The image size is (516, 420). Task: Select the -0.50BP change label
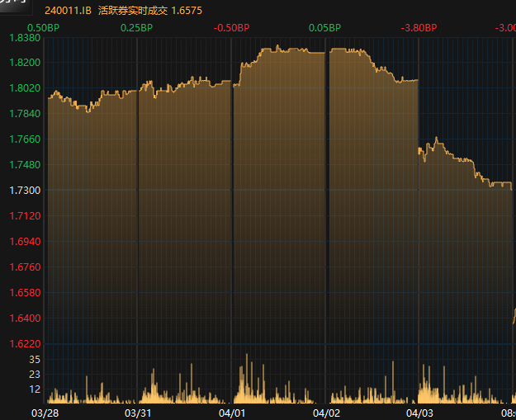pyautogui.click(x=232, y=28)
